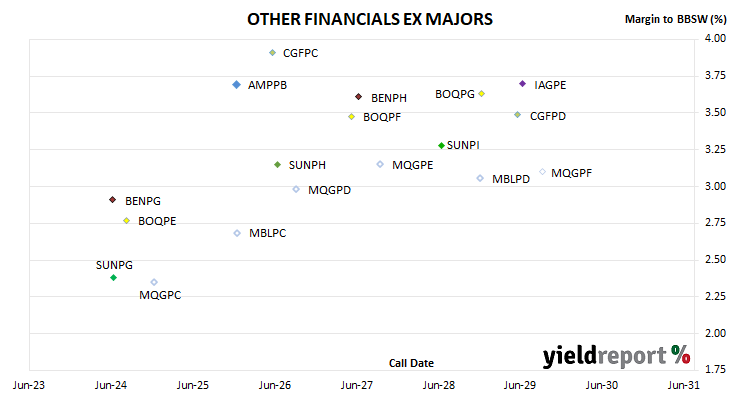The image size is (730, 399).
Task: Click the Jun-26 x-axis tick label
Action: [x=275, y=385]
